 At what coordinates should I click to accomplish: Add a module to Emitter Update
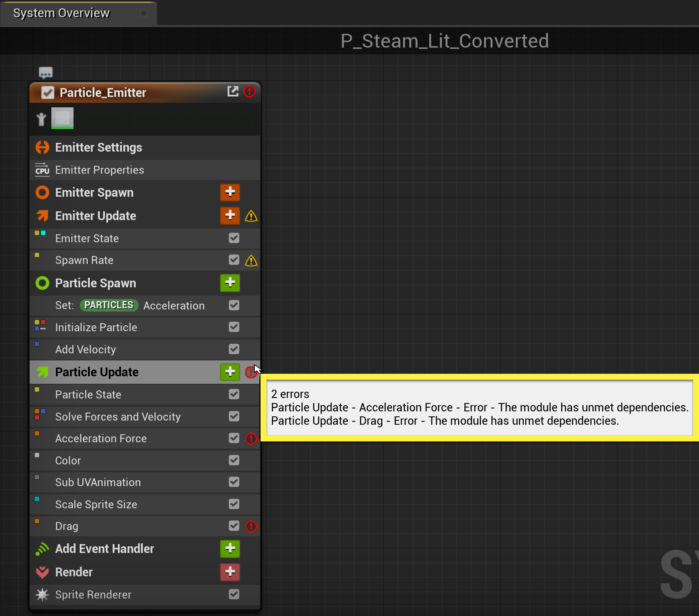coord(230,215)
